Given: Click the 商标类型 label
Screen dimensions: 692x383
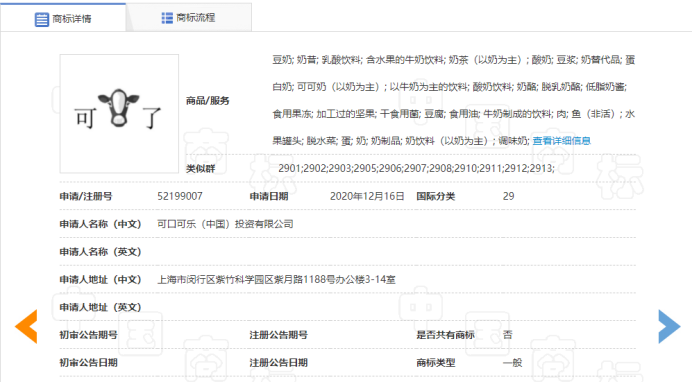Looking at the screenshot, I should click(436, 363).
